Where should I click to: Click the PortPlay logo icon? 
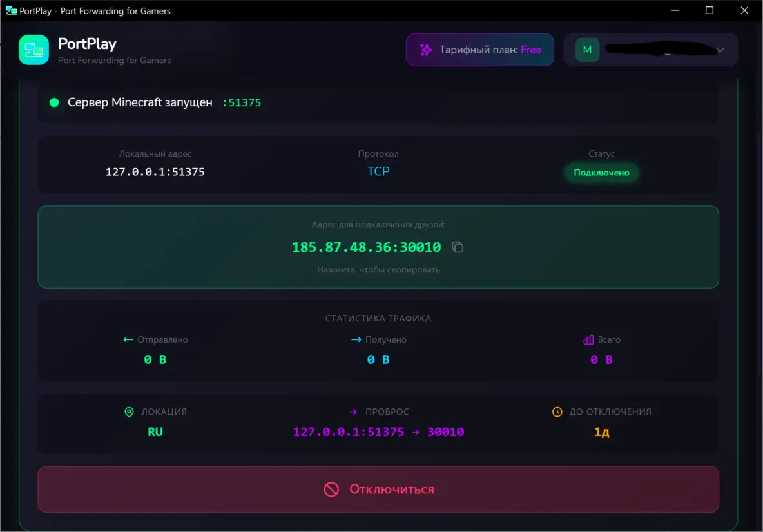(x=34, y=50)
